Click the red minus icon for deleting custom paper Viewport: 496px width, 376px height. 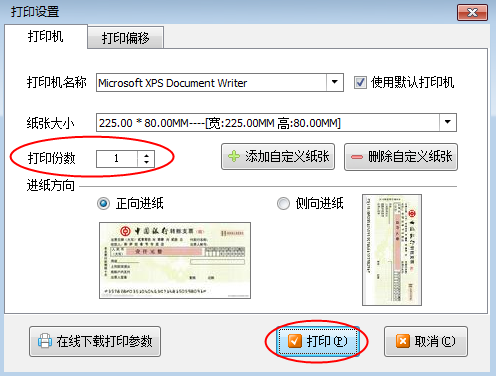tap(357, 157)
